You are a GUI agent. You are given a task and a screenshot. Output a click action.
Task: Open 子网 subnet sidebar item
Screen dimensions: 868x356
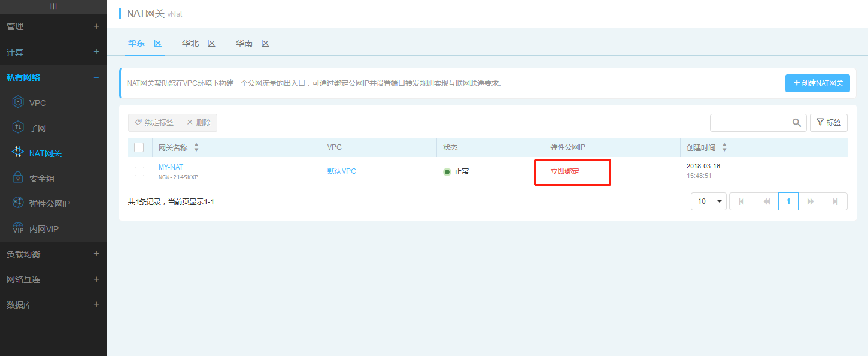click(37, 128)
